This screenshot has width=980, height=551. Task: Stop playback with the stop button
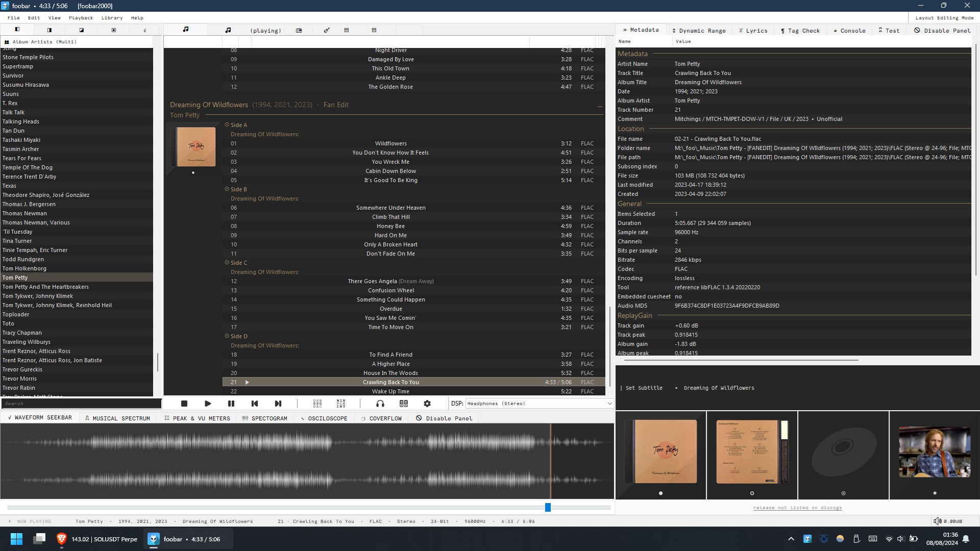[x=184, y=404]
